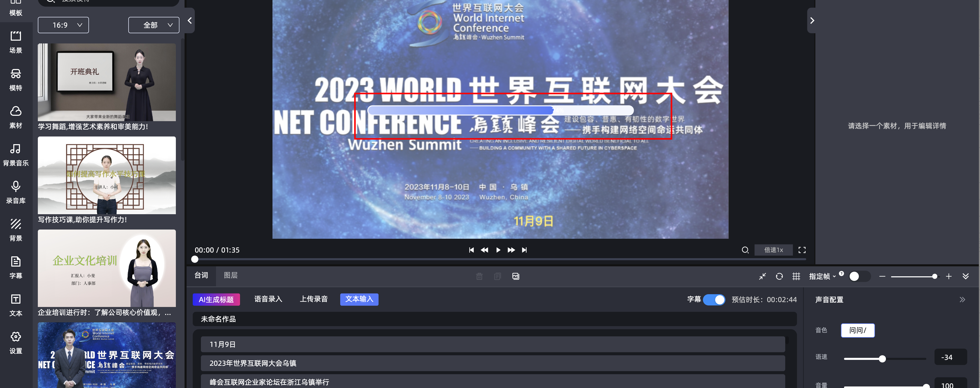
Task: Click the 企业培训进行时 template caption
Action: (x=104, y=313)
